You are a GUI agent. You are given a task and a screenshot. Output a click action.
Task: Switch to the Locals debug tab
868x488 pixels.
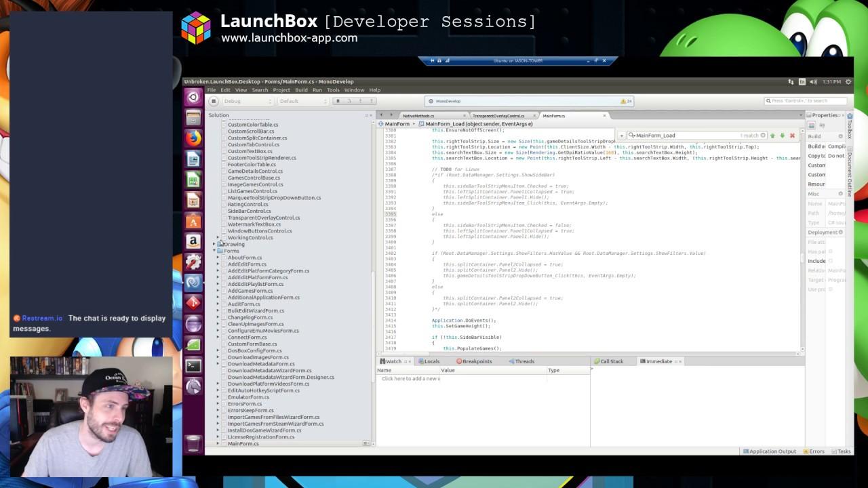[x=429, y=361]
